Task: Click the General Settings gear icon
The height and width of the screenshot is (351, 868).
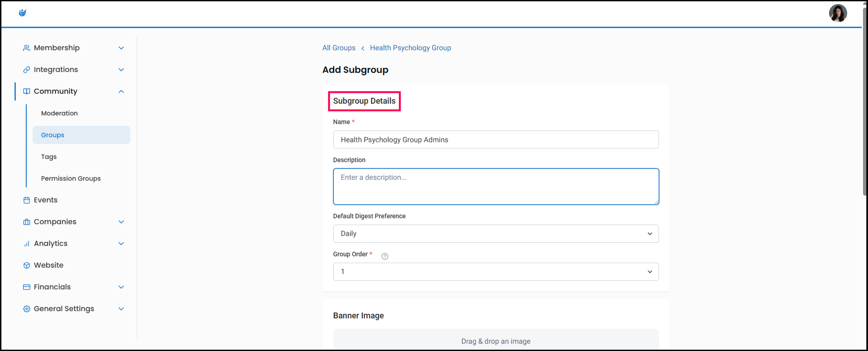Action: pyautogui.click(x=27, y=309)
